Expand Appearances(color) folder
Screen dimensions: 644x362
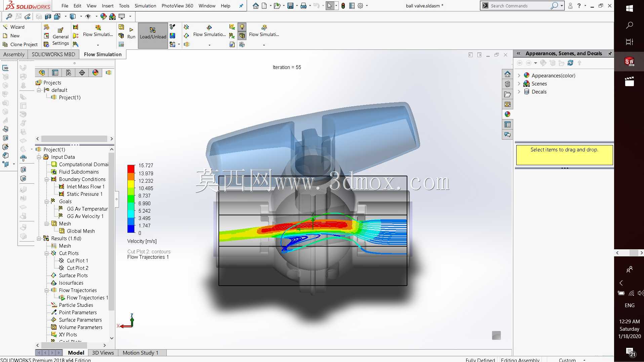coord(519,75)
